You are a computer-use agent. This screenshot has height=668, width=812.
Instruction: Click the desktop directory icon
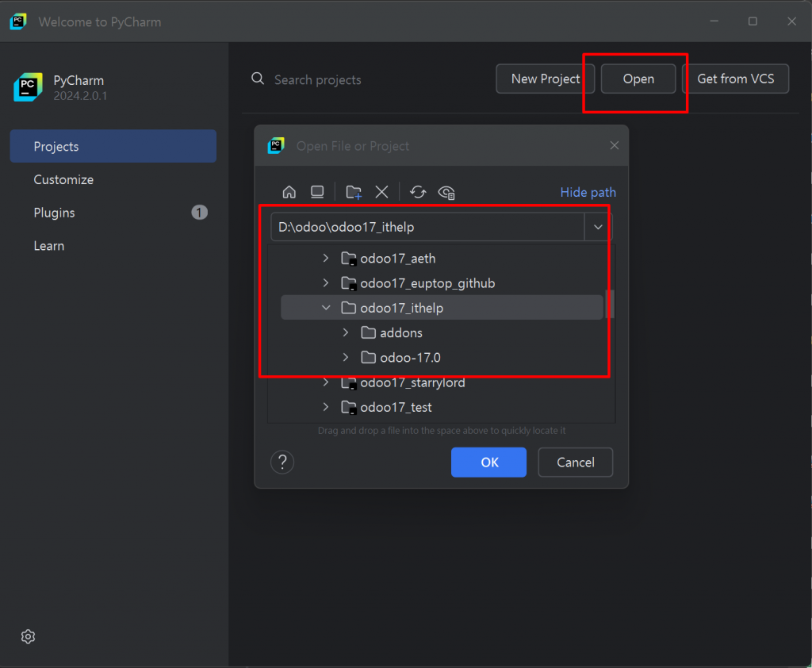tap(317, 192)
